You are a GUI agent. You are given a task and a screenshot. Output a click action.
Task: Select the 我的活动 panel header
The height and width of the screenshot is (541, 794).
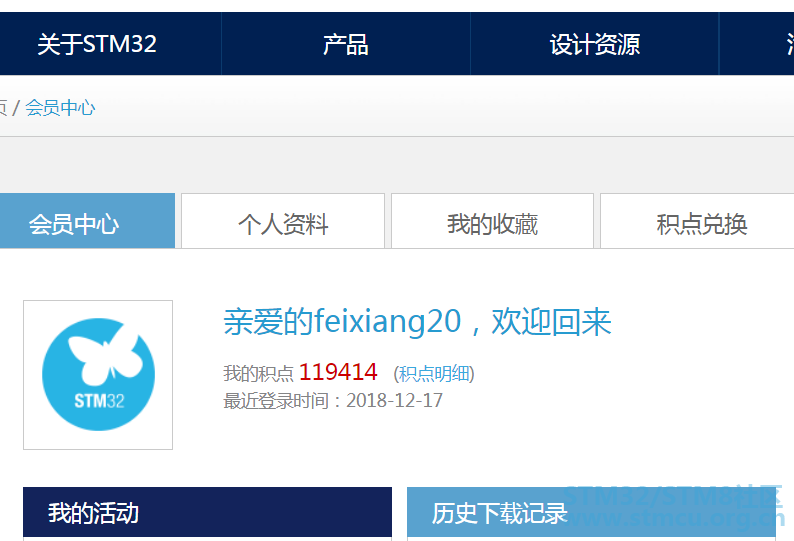click(x=208, y=512)
